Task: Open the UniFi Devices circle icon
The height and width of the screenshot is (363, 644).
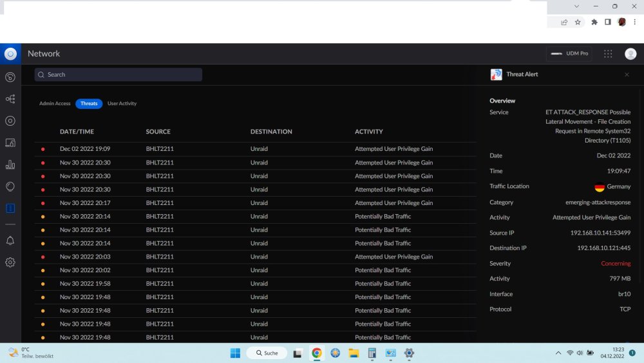Action: [10, 121]
